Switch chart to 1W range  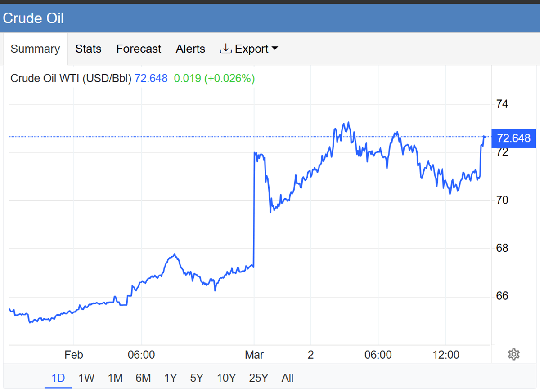pyautogui.click(x=86, y=378)
